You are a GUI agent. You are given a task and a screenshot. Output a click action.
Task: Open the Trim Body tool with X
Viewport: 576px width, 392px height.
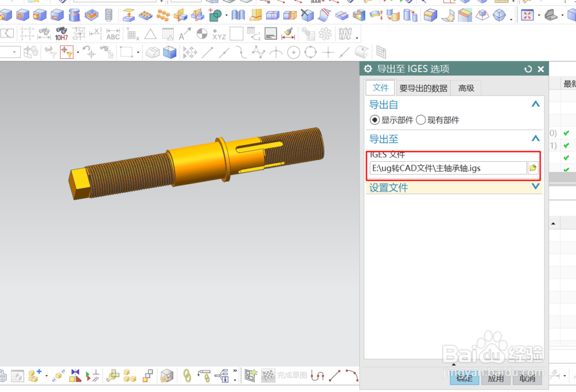click(307, 15)
